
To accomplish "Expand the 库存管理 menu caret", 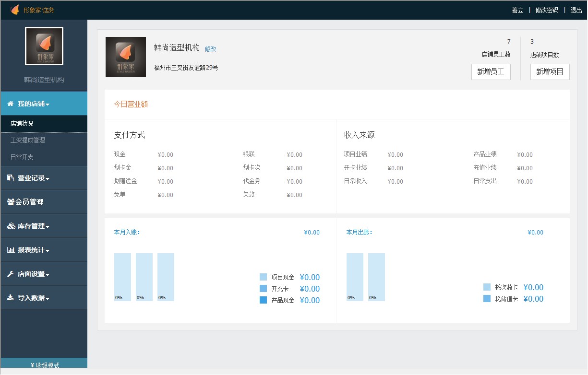I will tap(48, 227).
